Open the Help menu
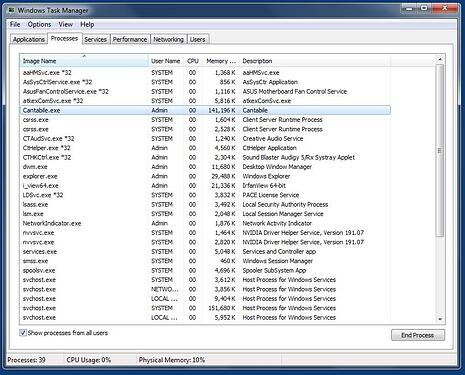Screen dimensions: 465x375 coord(87,24)
